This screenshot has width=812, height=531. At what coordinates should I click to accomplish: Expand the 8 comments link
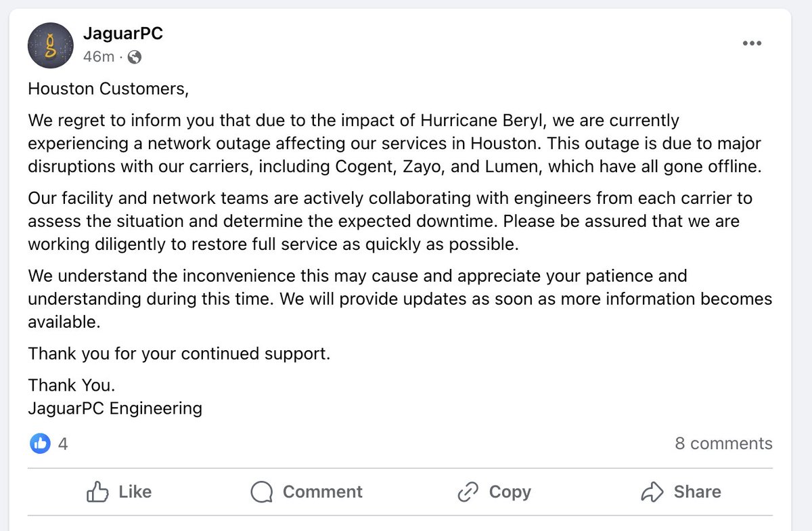tap(723, 444)
